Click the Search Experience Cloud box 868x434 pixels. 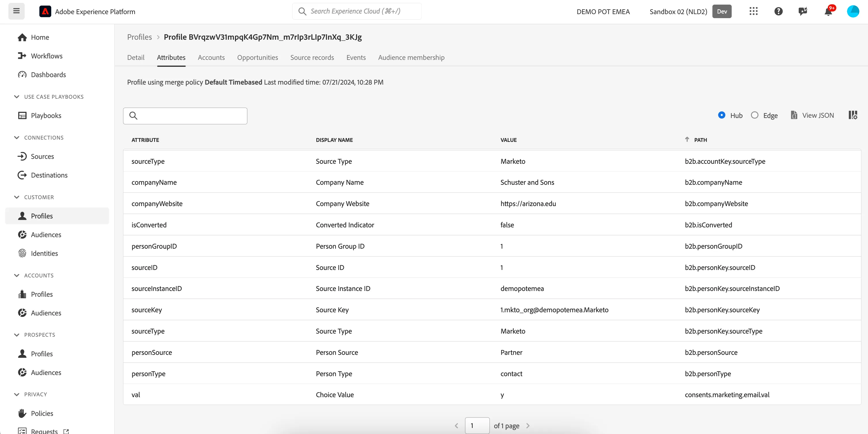[357, 11]
